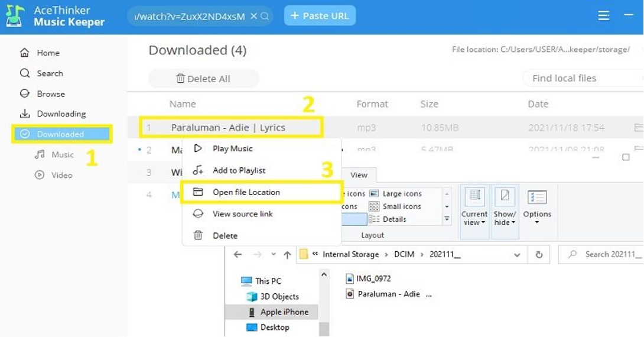Open the Search section
This screenshot has height=337, width=644.
[x=41, y=73]
